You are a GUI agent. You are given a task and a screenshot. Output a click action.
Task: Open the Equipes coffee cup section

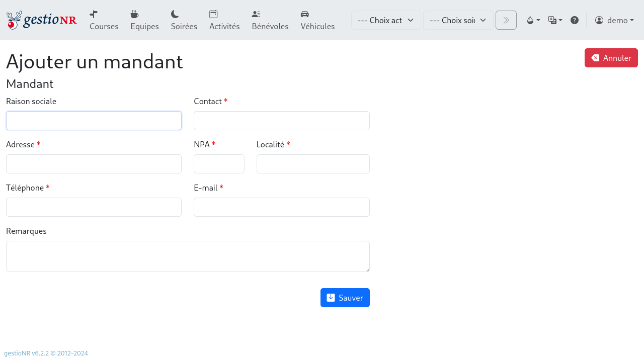coord(144,20)
